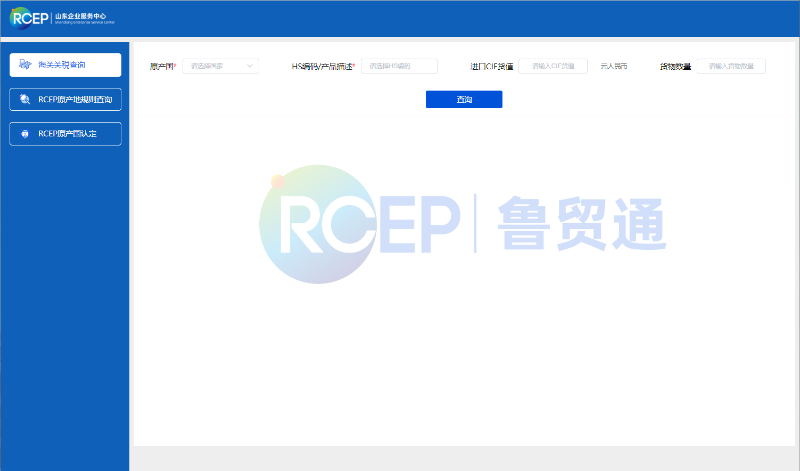Click the RCEP logo in the header
Viewport: 800px width, 471px height.
click(28, 18)
